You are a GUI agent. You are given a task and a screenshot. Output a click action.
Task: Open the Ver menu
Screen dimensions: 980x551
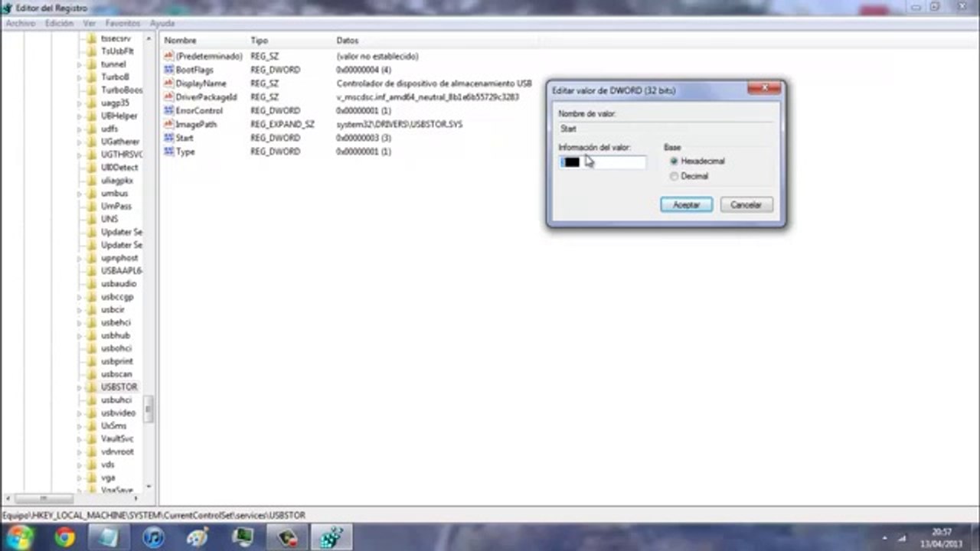click(90, 24)
